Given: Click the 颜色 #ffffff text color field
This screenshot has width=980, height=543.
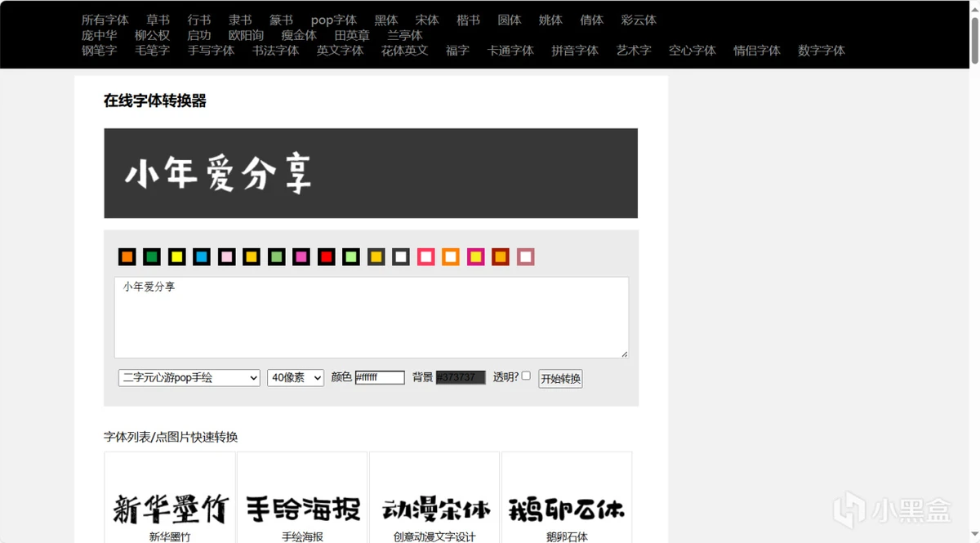Looking at the screenshot, I should click(x=380, y=378).
